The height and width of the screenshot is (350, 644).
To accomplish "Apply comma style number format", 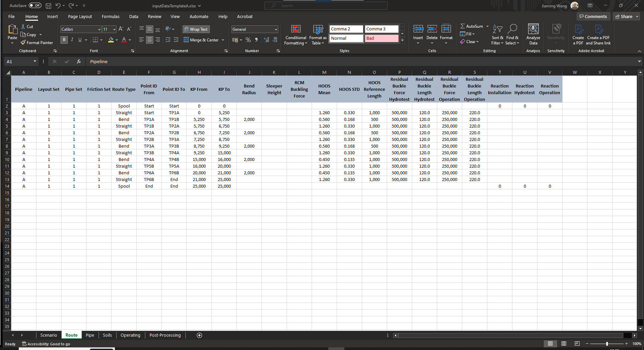I will click(x=256, y=40).
